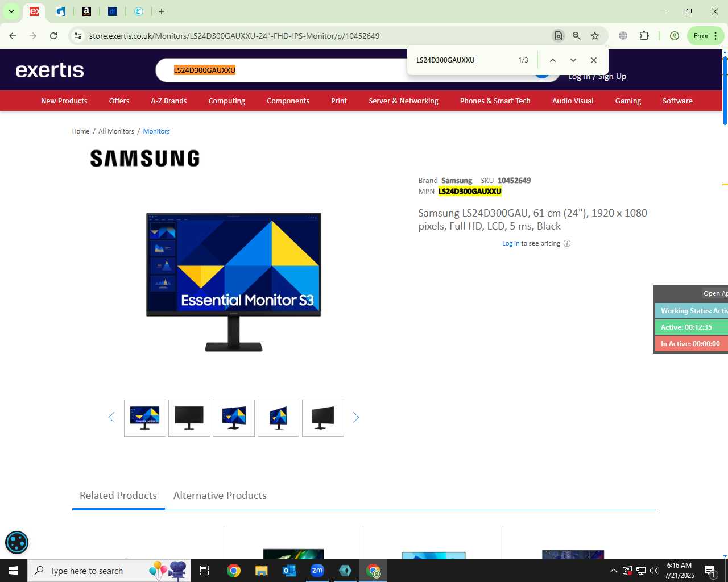Viewport: 728px width, 582px height.
Task: Focus the Windows taskbar search box
Action: [108, 571]
